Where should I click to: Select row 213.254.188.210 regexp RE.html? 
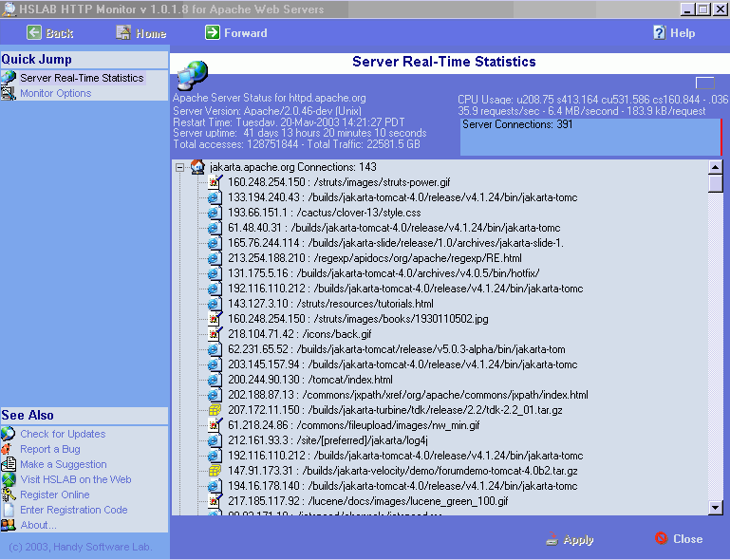(375, 258)
